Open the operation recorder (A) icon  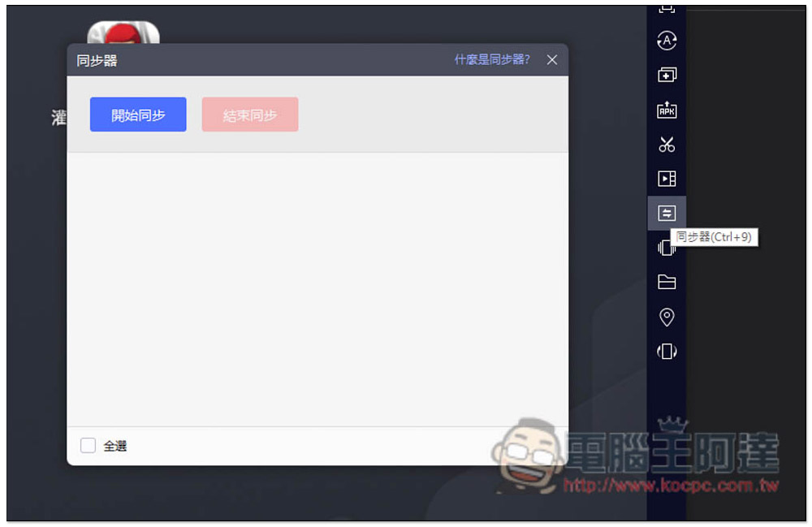(x=667, y=41)
